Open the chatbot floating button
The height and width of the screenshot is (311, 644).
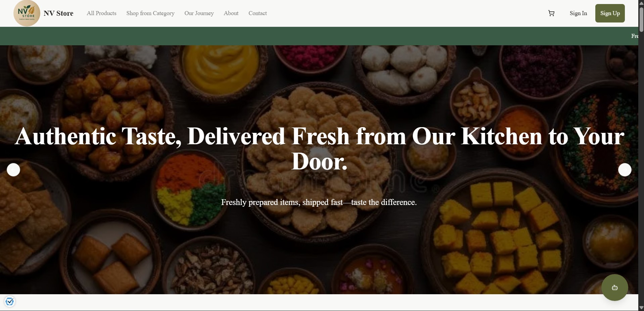[x=614, y=288]
